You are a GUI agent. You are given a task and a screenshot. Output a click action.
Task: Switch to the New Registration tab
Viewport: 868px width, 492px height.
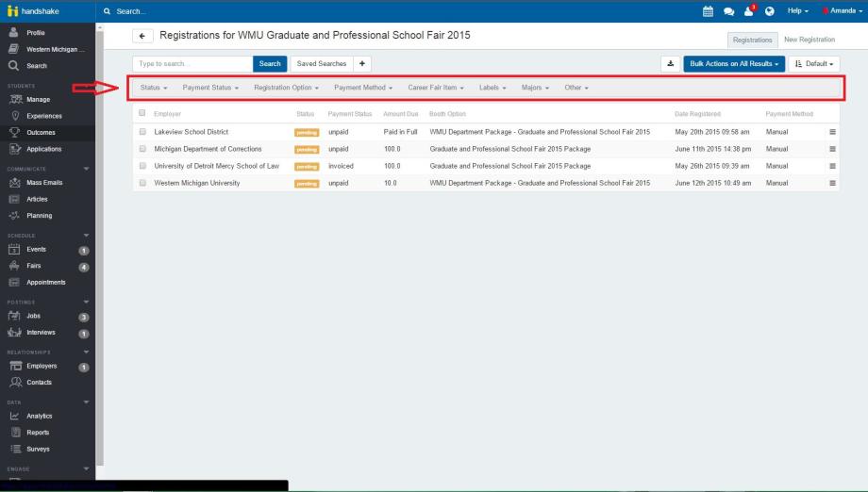coord(810,40)
